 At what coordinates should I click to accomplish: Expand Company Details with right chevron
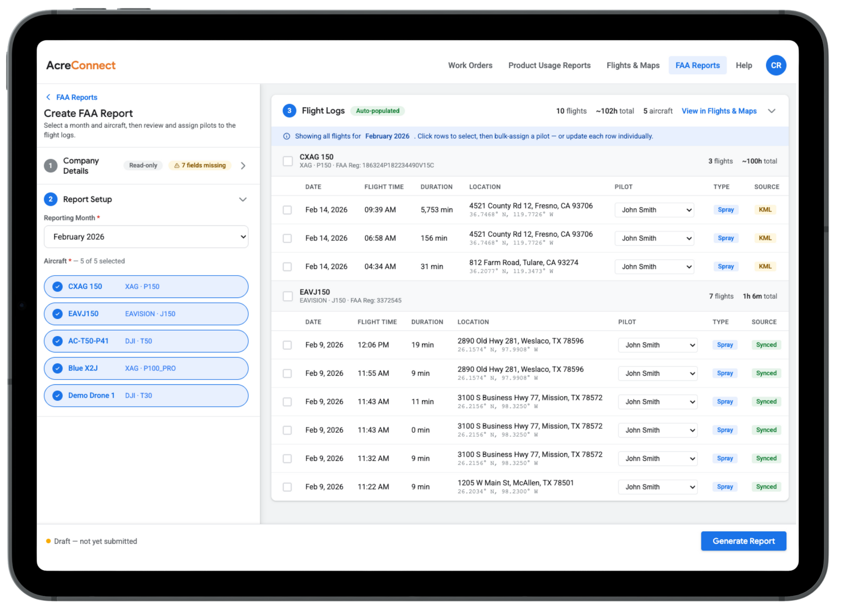pyautogui.click(x=243, y=166)
